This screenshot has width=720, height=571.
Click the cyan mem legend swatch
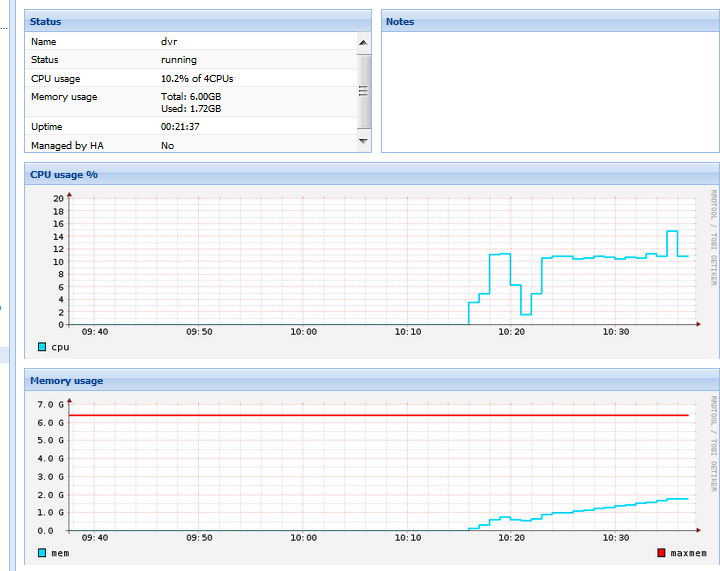click(x=42, y=553)
